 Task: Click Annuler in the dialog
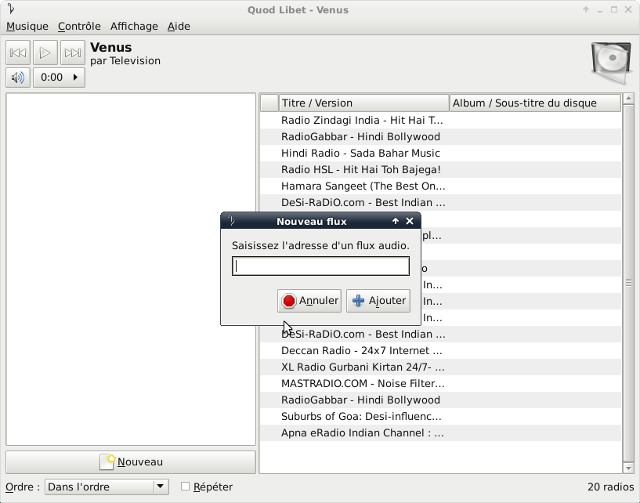(309, 301)
